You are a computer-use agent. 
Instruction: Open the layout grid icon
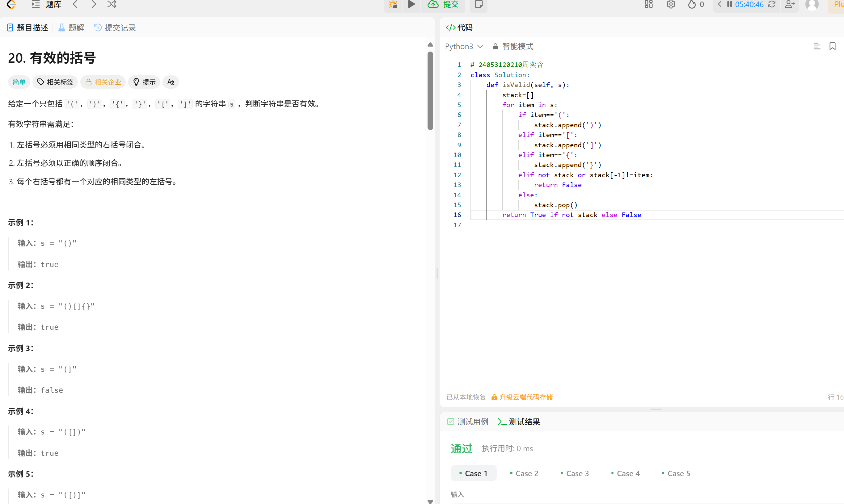[x=649, y=4]
